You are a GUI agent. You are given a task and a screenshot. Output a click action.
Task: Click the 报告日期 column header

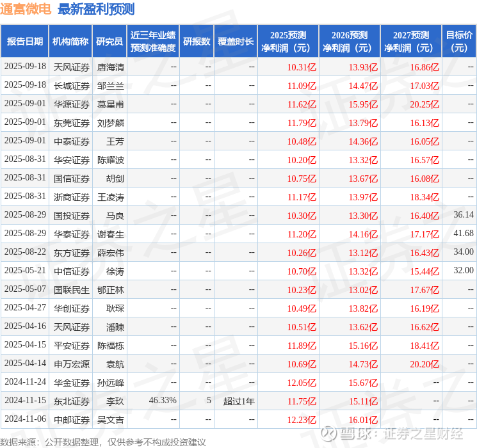pyautogui.click(x=24, y=42)
